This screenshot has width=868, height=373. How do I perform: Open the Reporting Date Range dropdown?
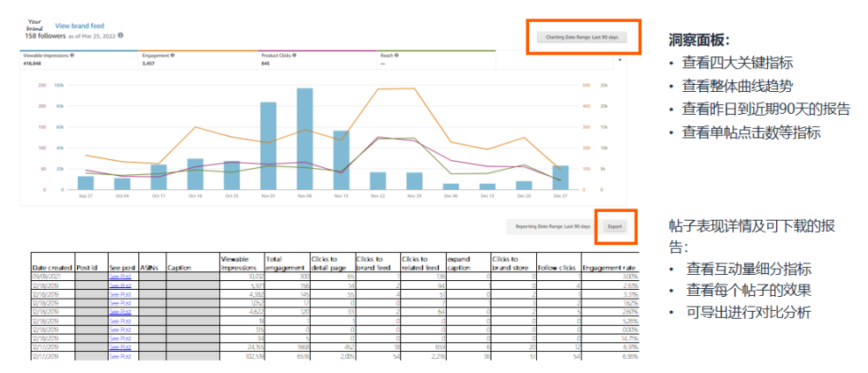(x=552, y=226)
